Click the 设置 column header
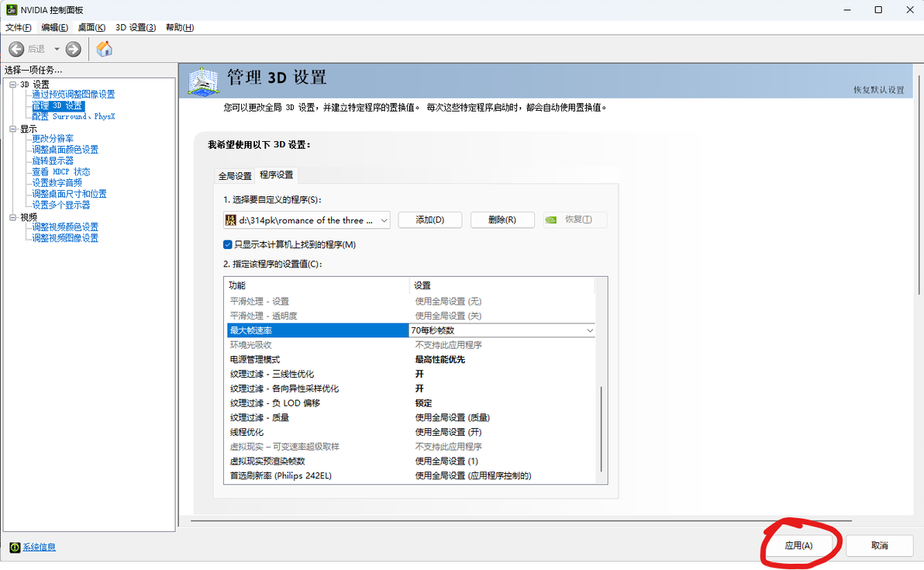This screenshot has width=924, height=570. pos(502,285)
